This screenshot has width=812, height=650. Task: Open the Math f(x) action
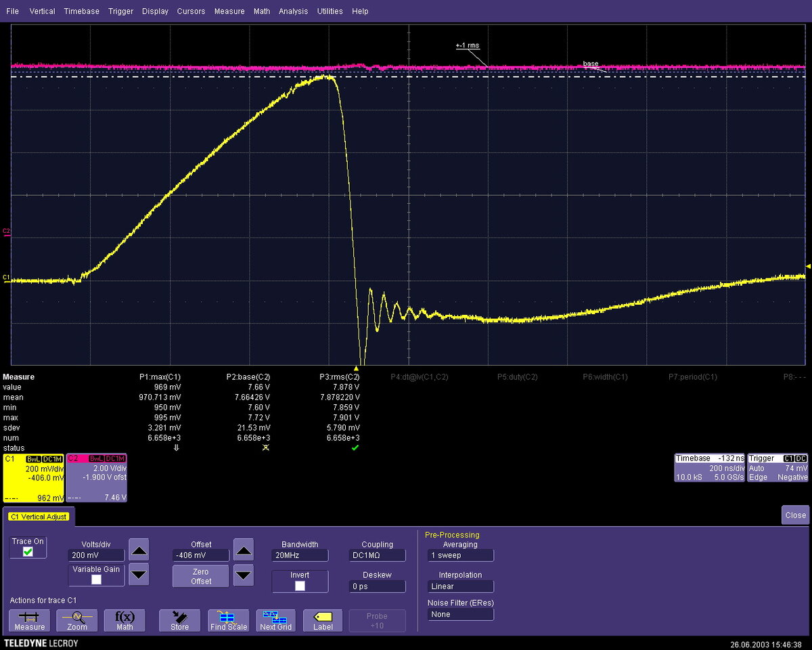[125, 620]
